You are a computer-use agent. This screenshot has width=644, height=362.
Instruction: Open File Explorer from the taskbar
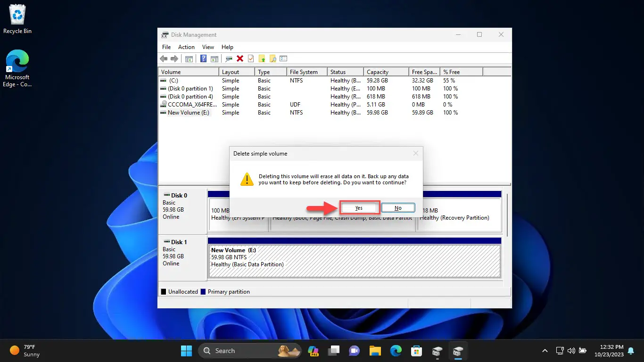(x=375, y=351)
